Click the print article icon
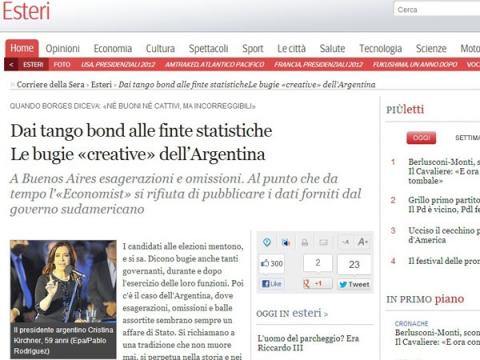480x360 pixels. click(305, 243)
